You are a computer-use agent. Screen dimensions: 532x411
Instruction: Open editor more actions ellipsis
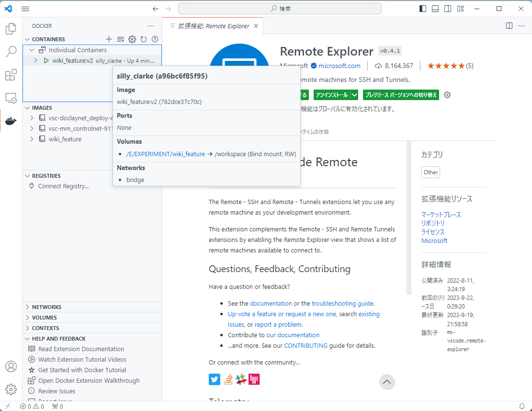[521, 26]
